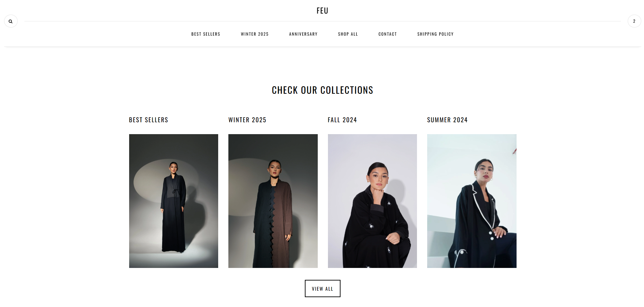The image size is (644, 307).
Task: Select the Best Sellers black abaya image
Action: click(x=174, y=201)
